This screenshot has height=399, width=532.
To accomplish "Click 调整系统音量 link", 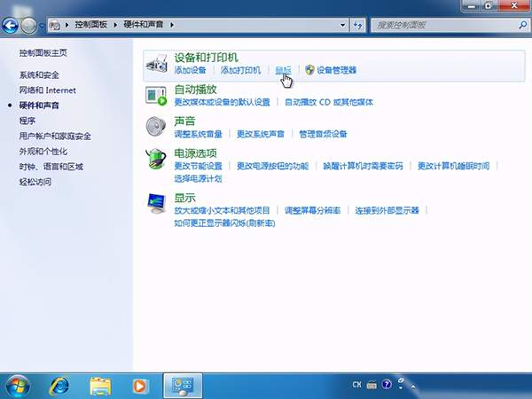I will tap(198, 134).
